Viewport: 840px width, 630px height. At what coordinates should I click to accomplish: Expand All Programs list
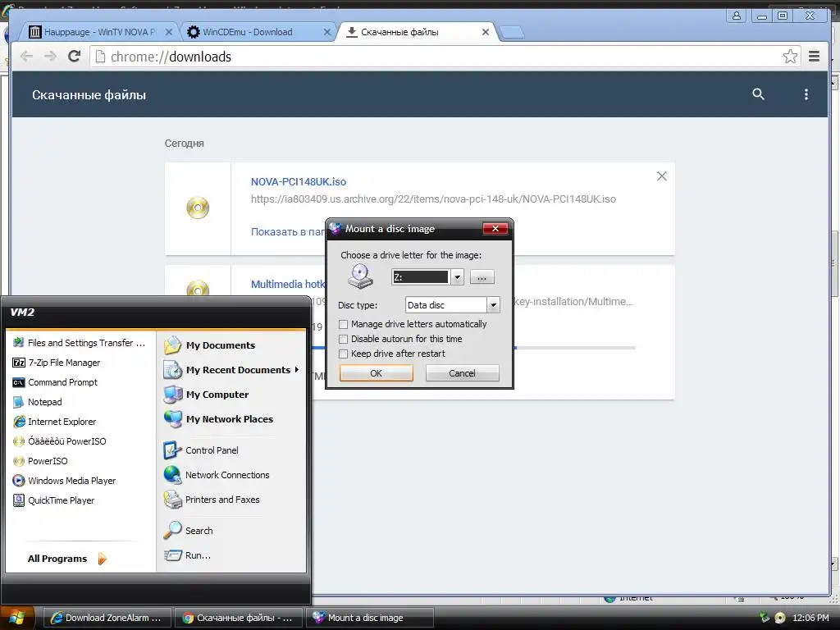67,559
